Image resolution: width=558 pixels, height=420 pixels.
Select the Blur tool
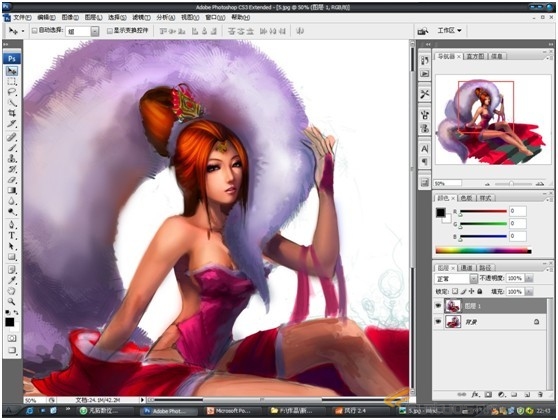click(12, 201)
